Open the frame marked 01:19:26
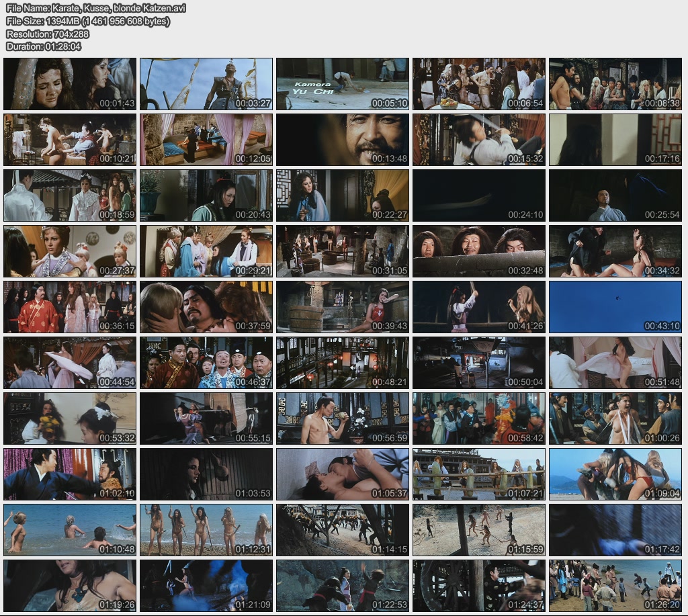This screenshot has width=688, height=616. 70,586
